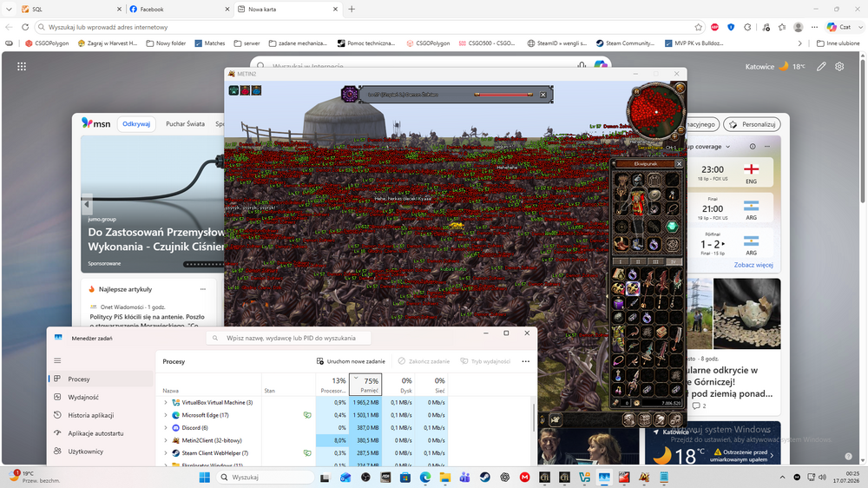Open the Edge extensions puzzle icon
The image size is (868, 488).
tap(748, 27)
